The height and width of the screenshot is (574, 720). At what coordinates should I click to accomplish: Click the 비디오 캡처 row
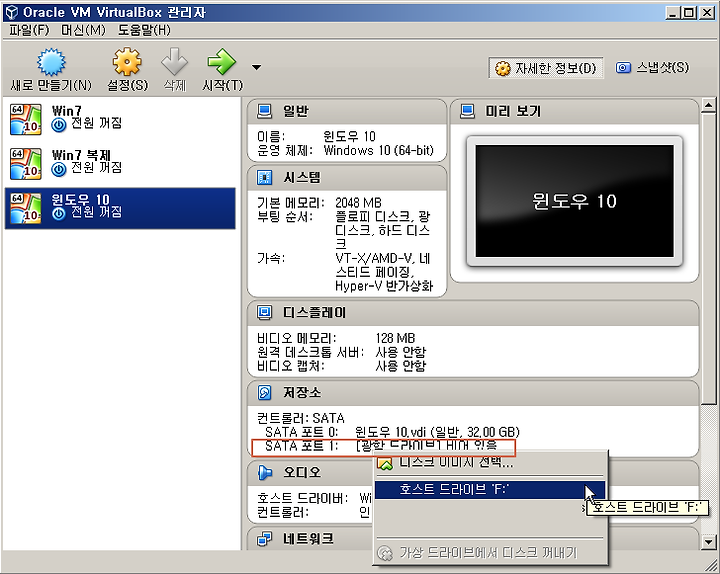pos(342,366)
